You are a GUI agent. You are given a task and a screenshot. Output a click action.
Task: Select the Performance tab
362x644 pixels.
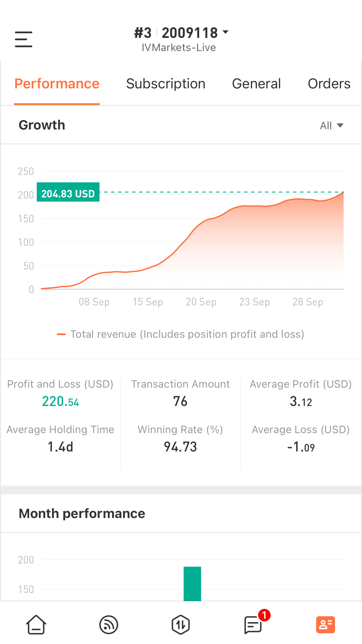point(57,84)
